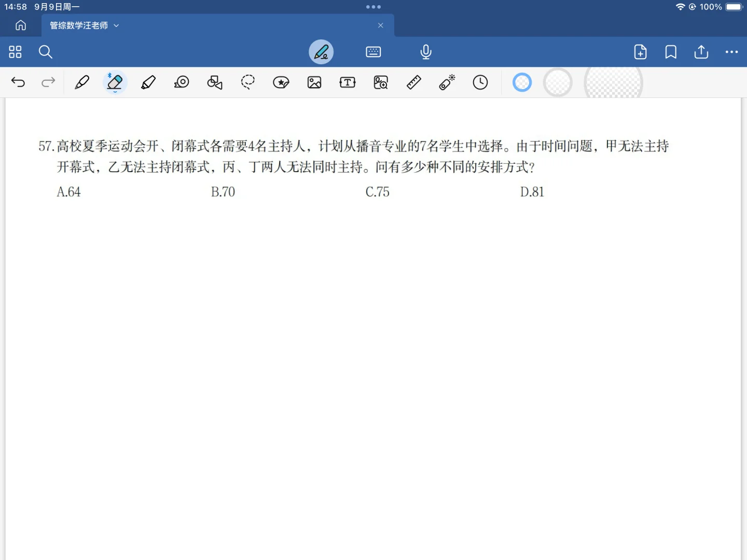
Task: Tap answer option D.81
Action: click(x=532, y=192)
